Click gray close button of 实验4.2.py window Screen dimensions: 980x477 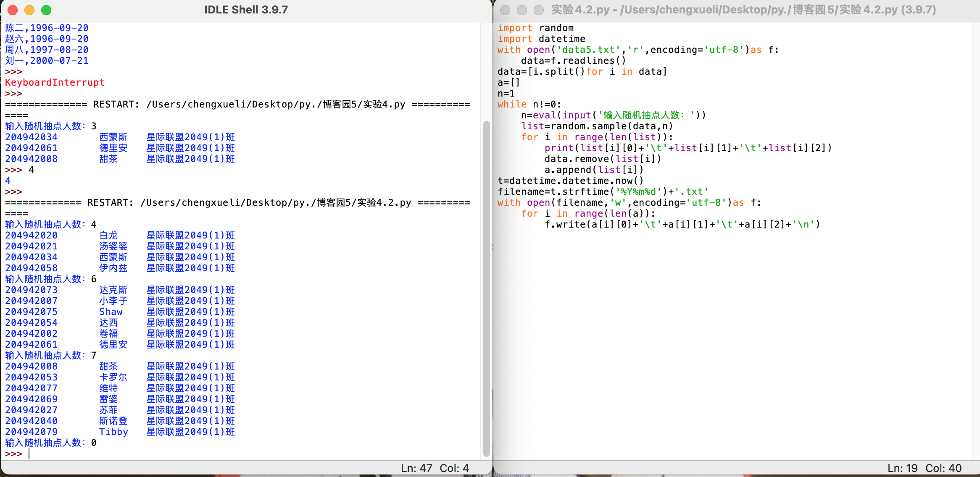505,10
